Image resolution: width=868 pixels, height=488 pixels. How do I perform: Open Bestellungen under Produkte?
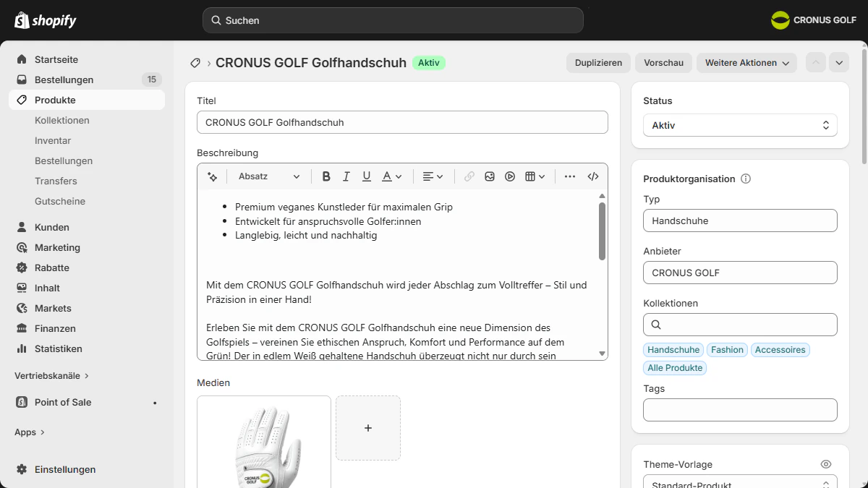pyautogui.click(x=64, y=160)
